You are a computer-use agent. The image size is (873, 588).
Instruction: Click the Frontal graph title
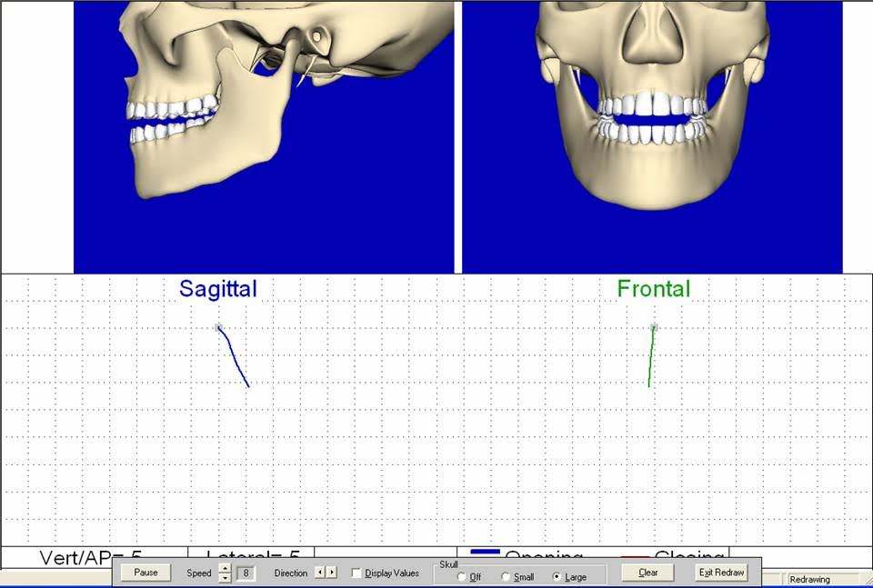tap(653, 289)
